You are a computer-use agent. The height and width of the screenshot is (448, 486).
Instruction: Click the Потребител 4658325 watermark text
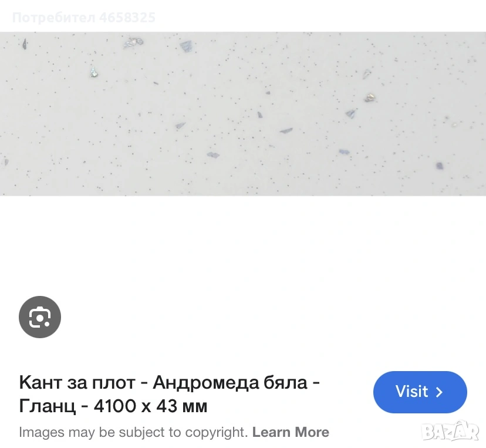click(84, 18)
